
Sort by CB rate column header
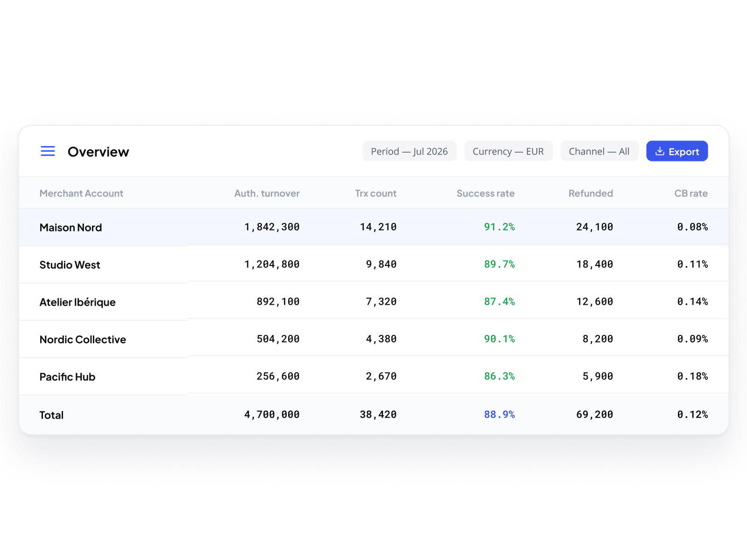click(691, 193)
